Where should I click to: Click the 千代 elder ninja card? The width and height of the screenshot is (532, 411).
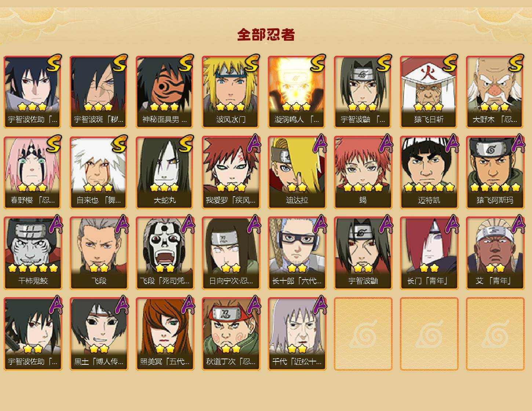tap(297, 334)
